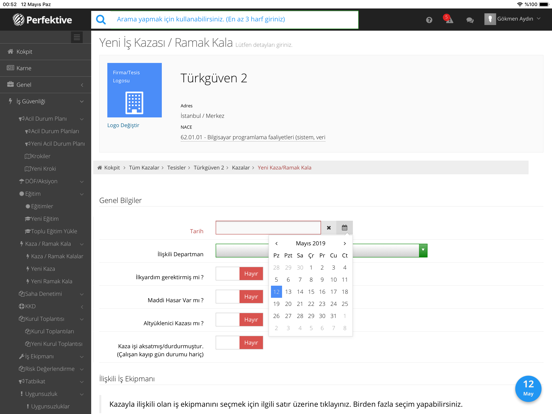Image resolution: width=552 pixels, height=414 pixels.
Task: Expand the DÖF/Aksiyon submenu
Action: tap(51, 181)
